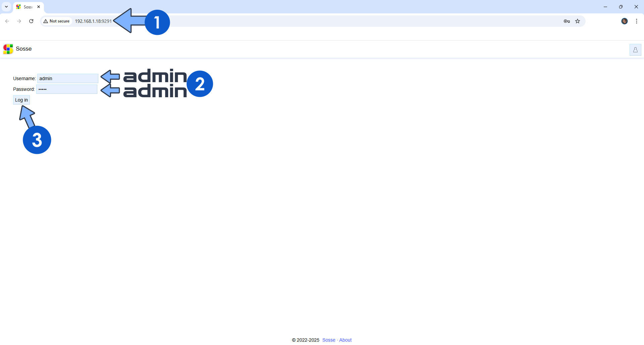Click the address bar URL 192.168.1.18:9291
The image size is (644, 345).
click(93, 21)
